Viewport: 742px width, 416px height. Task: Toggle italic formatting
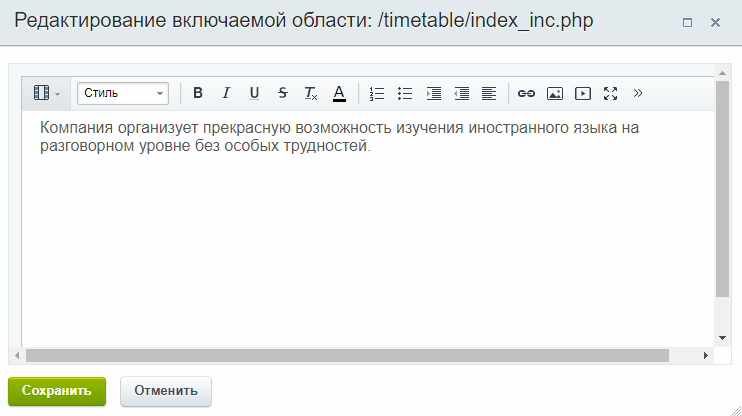click(x=226, y=93)
